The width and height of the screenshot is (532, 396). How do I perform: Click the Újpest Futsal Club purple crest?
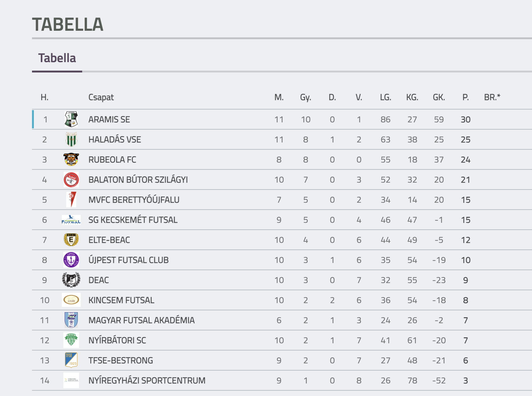coord(71,260)
